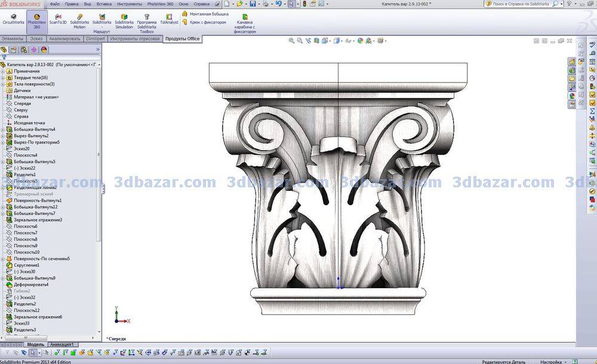This screenshot has height=364, width=597.
Task: Open the Анимация1 bottom tab
Action: 61,344
